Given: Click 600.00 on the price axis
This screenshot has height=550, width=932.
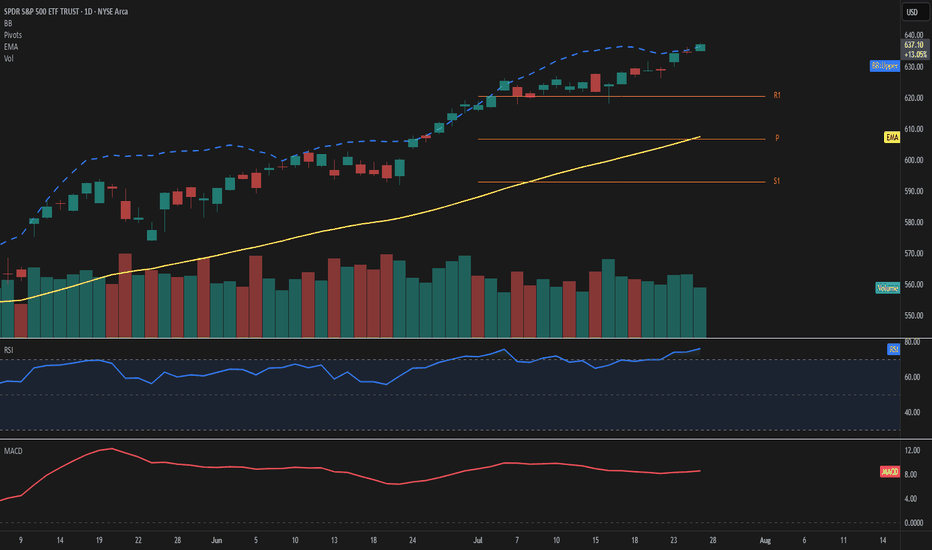Looking at the screenshot, I should click(x=914, y=160).
